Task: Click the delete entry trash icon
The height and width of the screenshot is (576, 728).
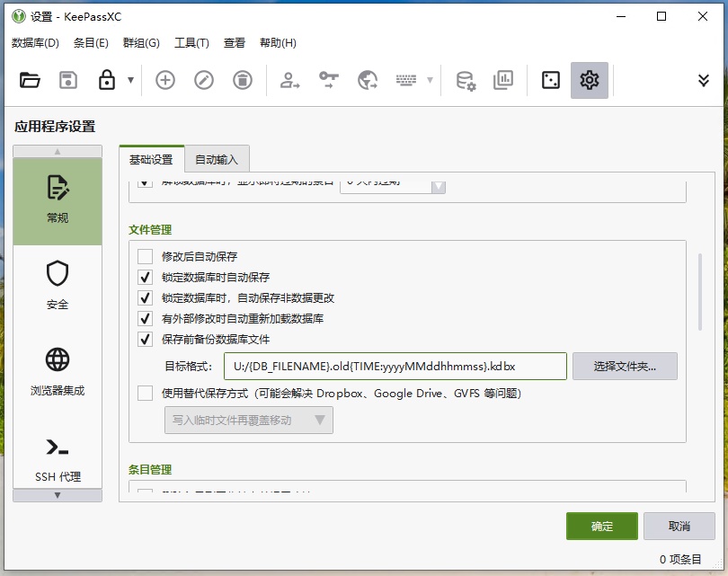Action: pos(243,80)
